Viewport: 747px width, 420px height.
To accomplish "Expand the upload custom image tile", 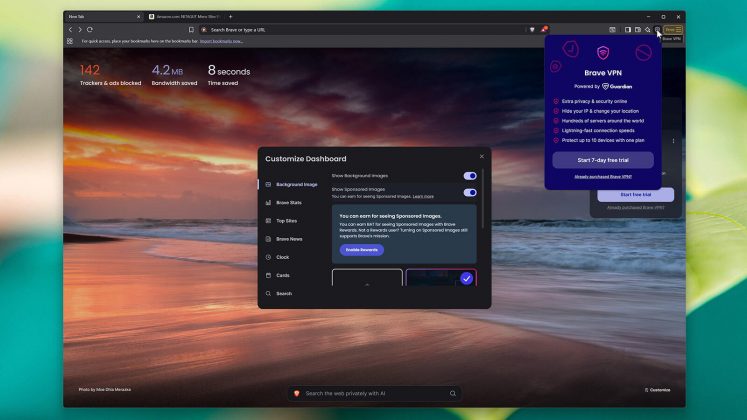I will [367, 279].
